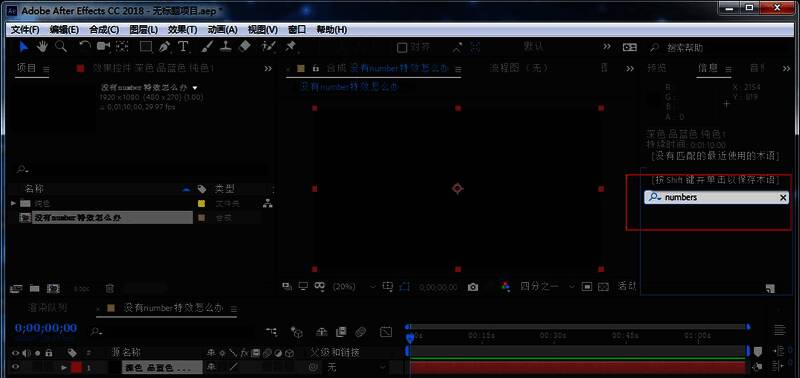Open 动画(A) menu
This screenshot has width=800, height=378.
[x=222, y=30]
